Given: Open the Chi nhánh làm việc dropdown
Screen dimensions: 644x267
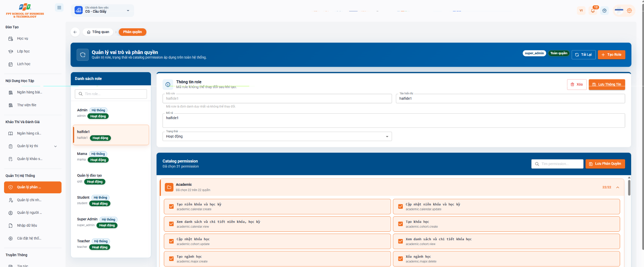Looking at the screenshot, I should click(103, 10).
